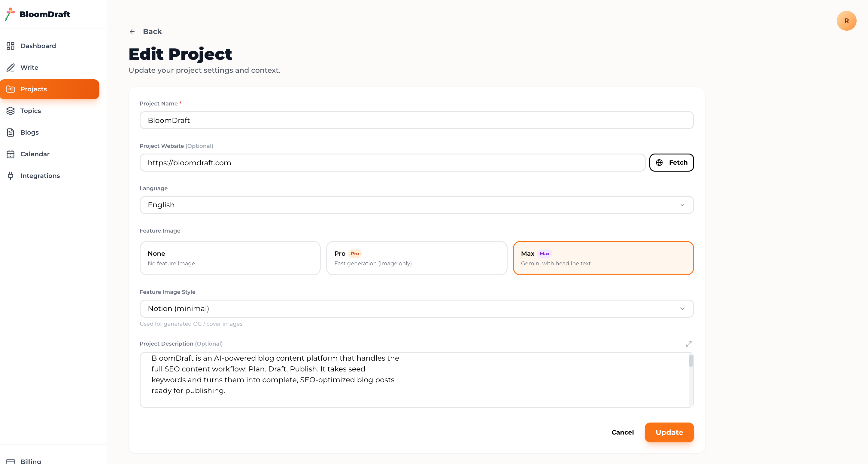The height and width of the screenshot is (464, 868).
Task: Click the Blogs document icon
Action: point(11,133)
